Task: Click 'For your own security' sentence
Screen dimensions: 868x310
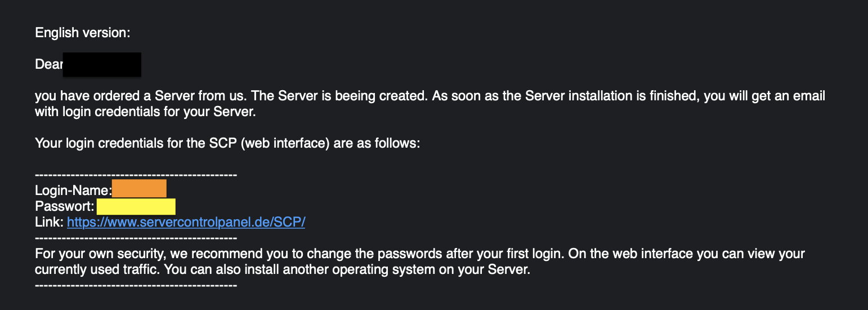Action: click(x=420, y=254)
